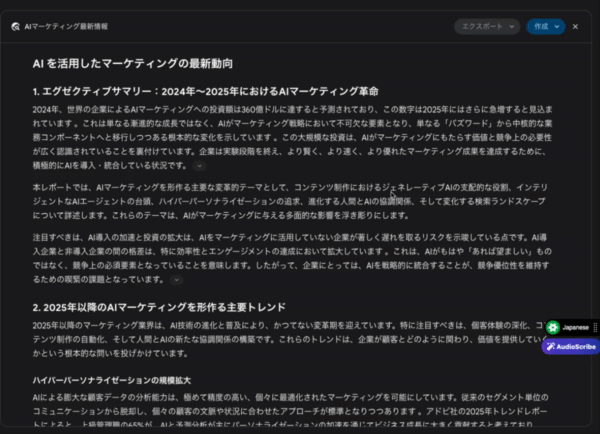Open the AudioScribe button
600x434 pixels.
point(571,347)
